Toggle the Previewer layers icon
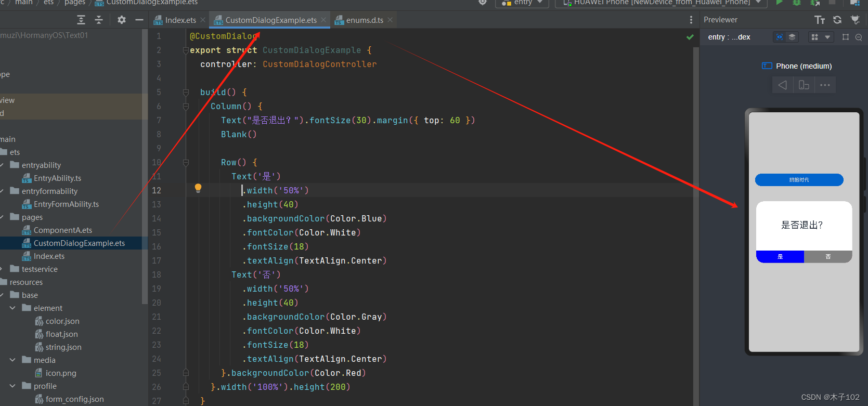This screenshot has height=406, width=868. point(792,37)
